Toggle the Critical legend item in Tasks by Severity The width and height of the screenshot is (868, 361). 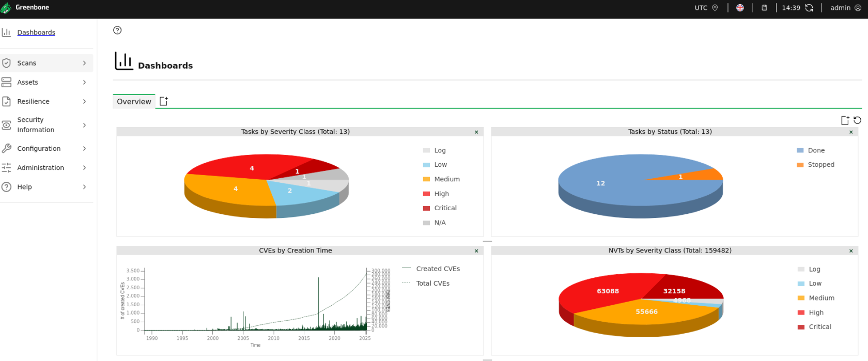tap(445, 208)
